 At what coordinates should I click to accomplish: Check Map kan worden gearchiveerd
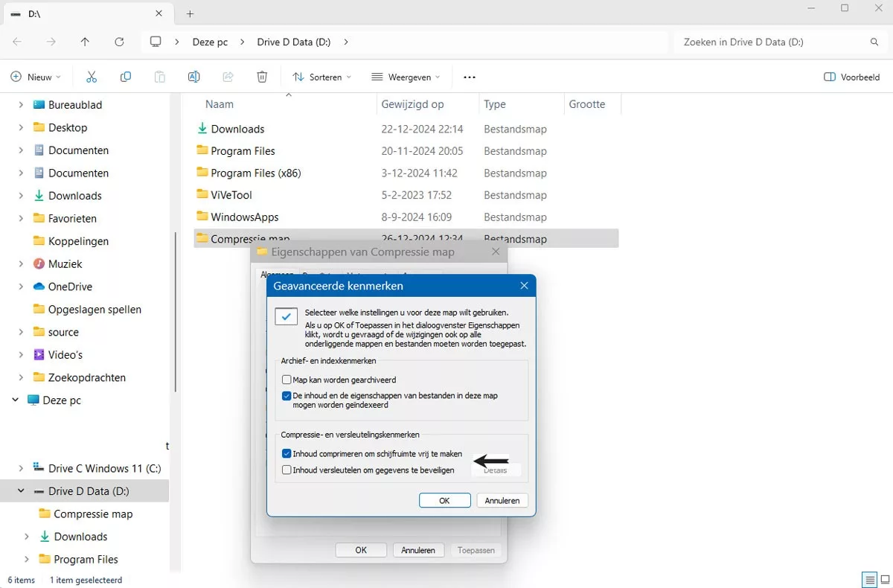pos(287,380)
